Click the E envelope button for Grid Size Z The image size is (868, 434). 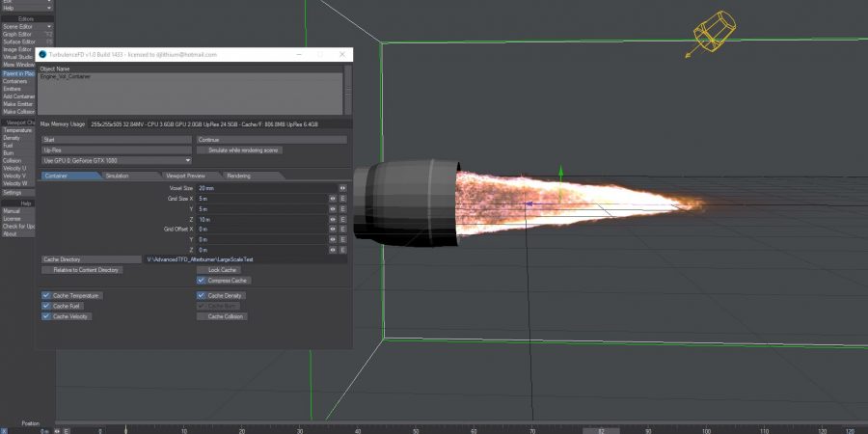point(342,219)
